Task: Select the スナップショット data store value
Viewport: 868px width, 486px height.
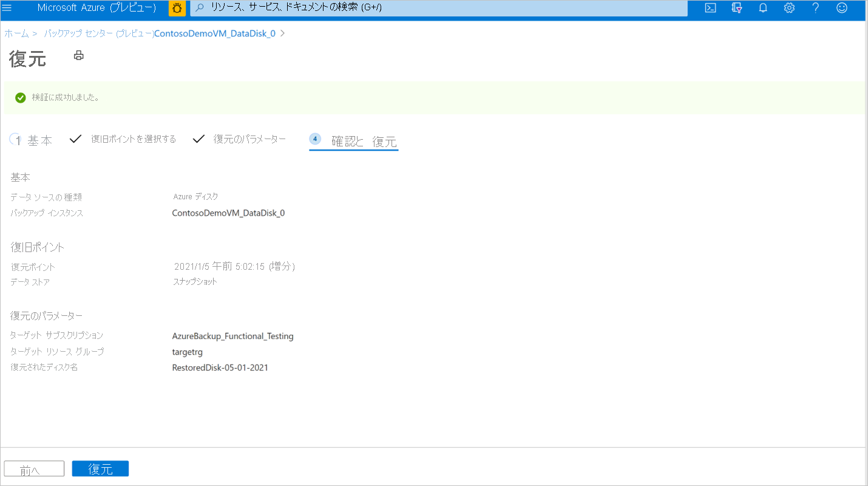Action: pos(195,282)
